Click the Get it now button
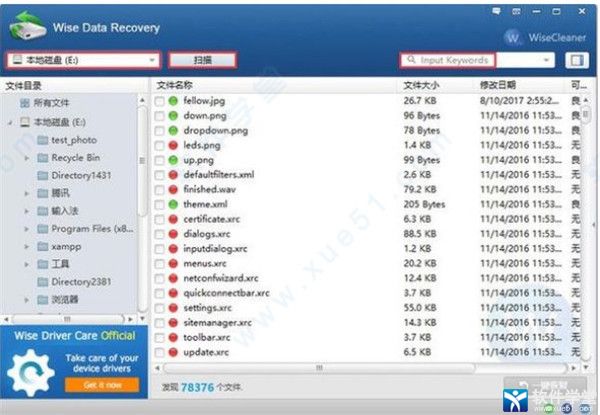This screenshot has width=600, height=415. tap(102, 384)
